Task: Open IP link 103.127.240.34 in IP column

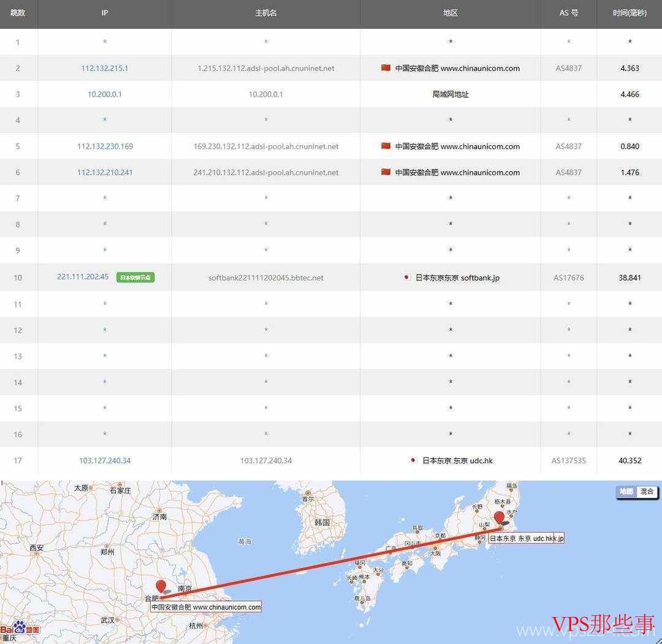Action: pos(105,461)
